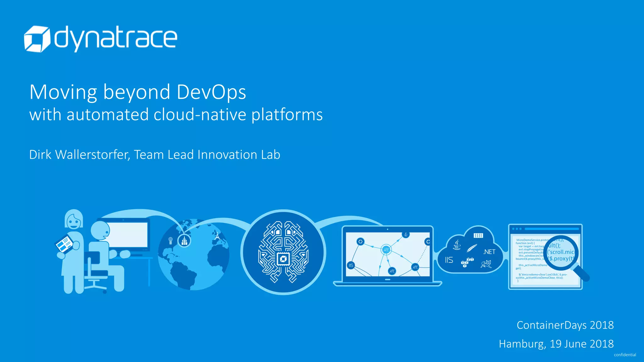The image size is (644, 362).
Task: Click the presenter name Dirk Wallerstorfer line
Action: [x=154, y=155]
